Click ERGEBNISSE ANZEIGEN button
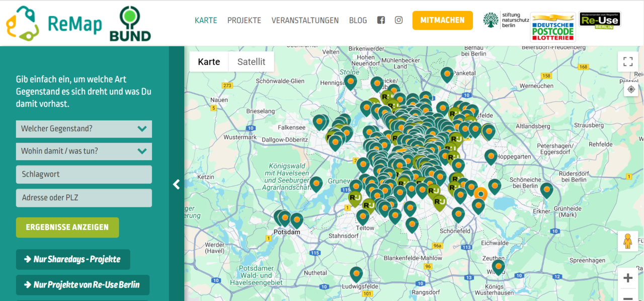Image resolution: width=644 pixels, height=301 pixels. click(x=67, y=228)
